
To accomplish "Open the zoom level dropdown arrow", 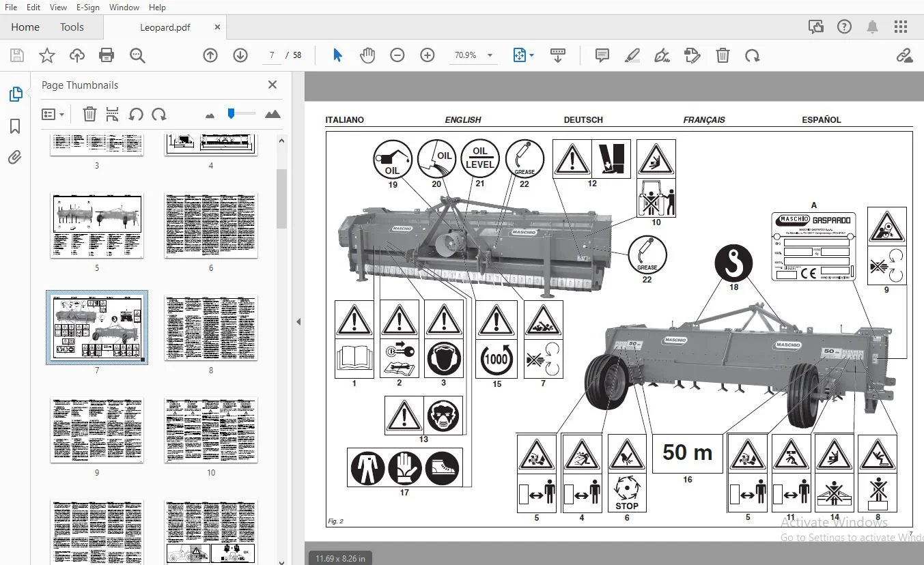I will pyautogui.click(x=490, y=55).
